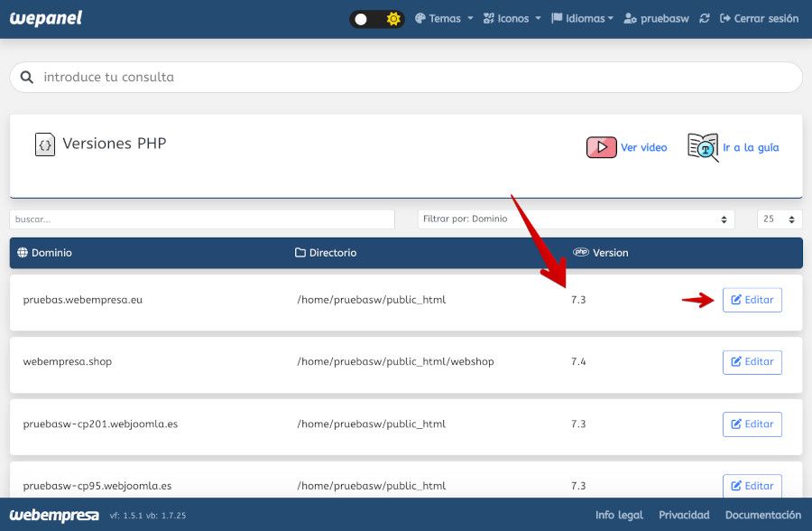Edit PHP version for pruebasw-cp201.webjoomla.es
This screenshot has width=812, height=531.
click(x=752, y=424)
